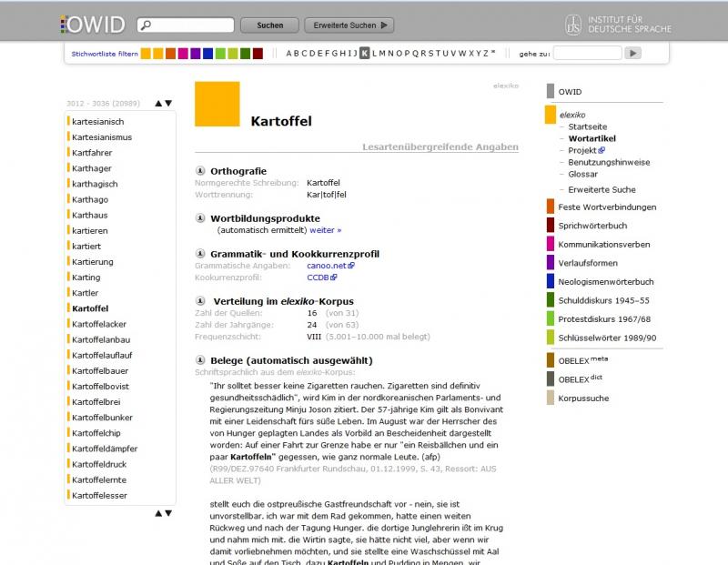This screenshot has height=565, width=728.
Task: Open Glossar in the sidebar
Action: [x=582, y=174]
